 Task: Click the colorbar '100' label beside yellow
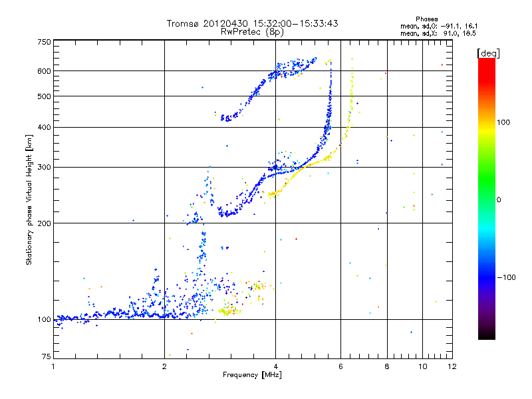point(503,122)
